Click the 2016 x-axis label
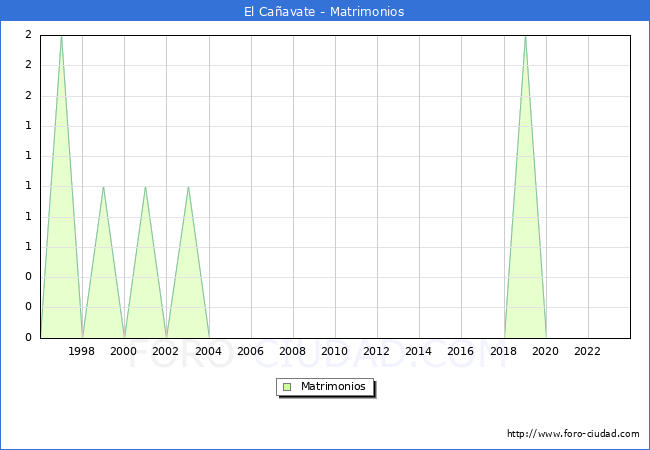 pyautogui.click(x=461, y=351)
